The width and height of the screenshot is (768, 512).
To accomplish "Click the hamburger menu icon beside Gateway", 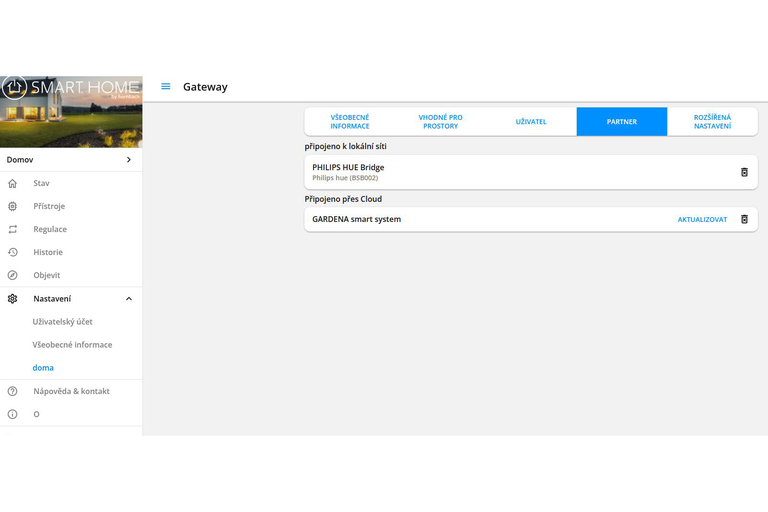I will tap(166, 87).
